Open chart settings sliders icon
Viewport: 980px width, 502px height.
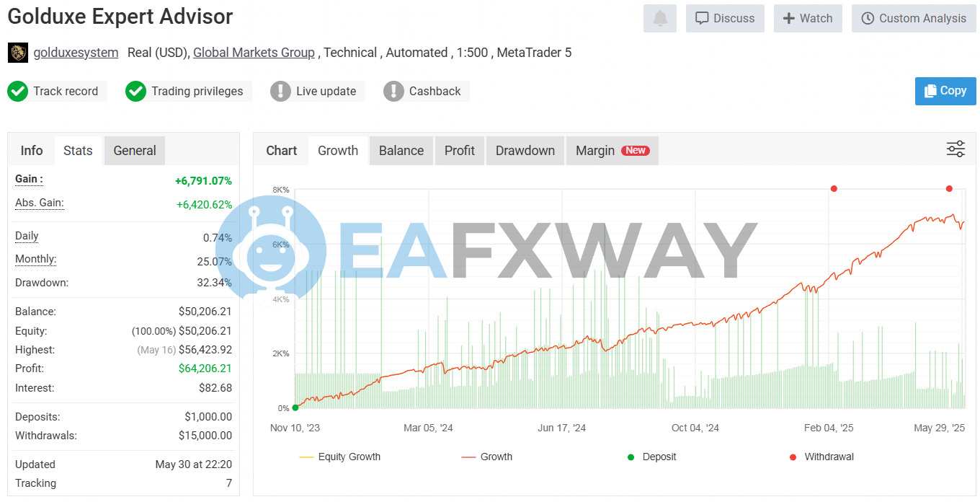[x=955, y=149]
